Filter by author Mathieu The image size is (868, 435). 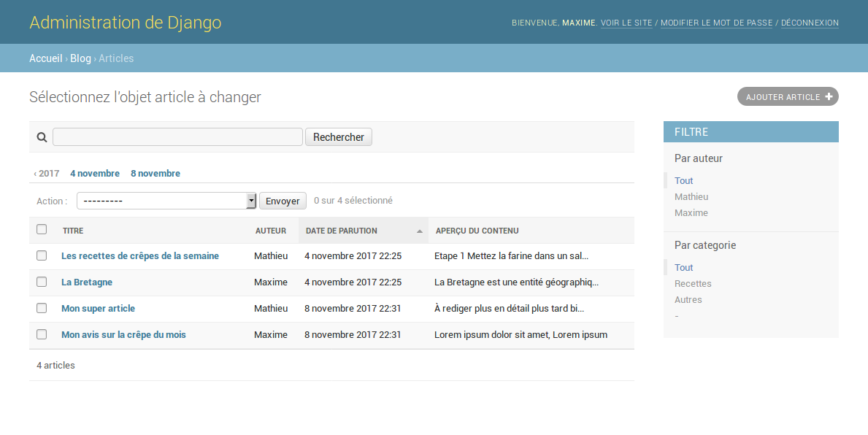tap(691, 196)
